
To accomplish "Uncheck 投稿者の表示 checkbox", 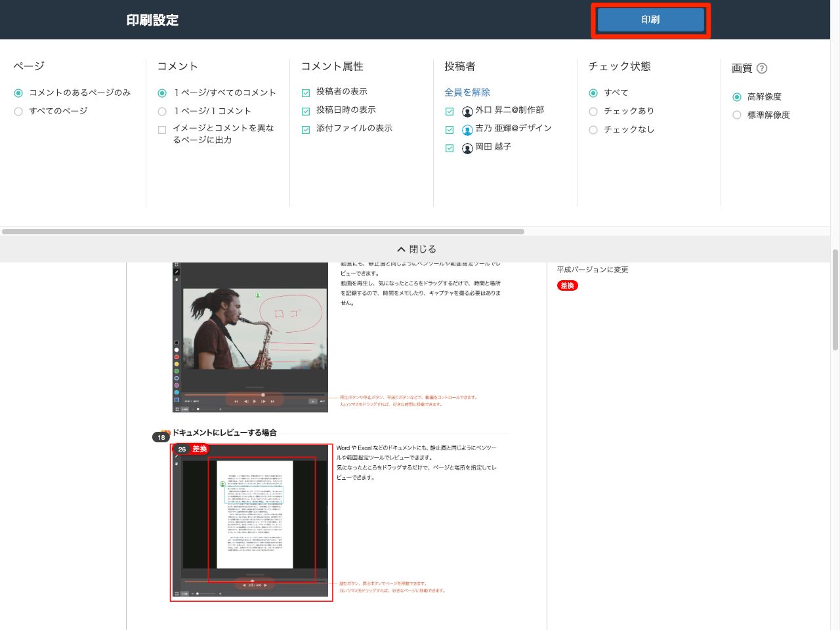I will coord(306,93).
